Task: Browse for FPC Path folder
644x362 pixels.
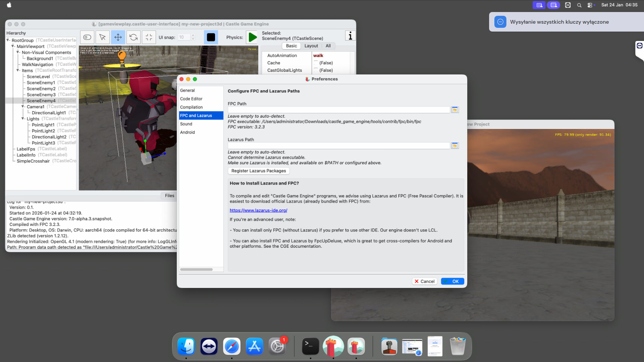Action: (x=455, y=110)
